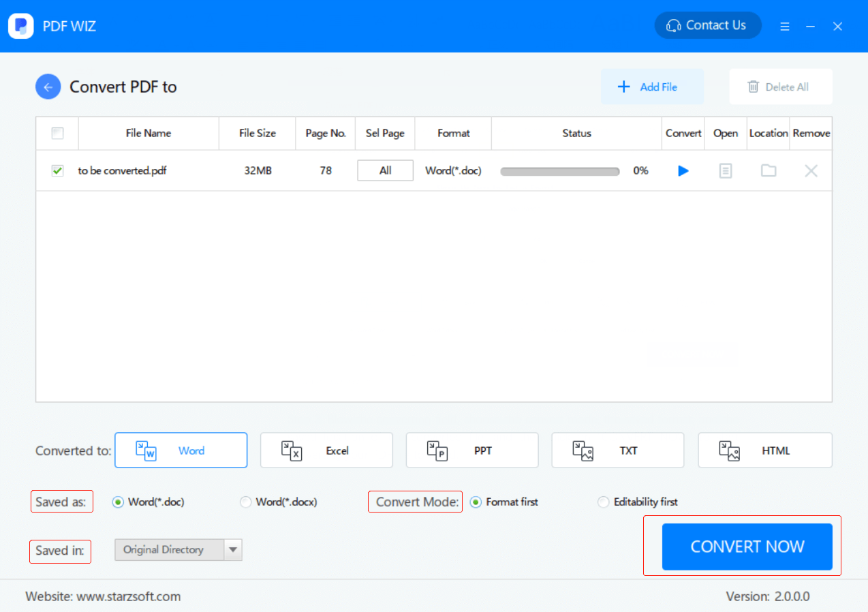Click the Add File button
Screen dimensions: 868x612
click(651, 87)
